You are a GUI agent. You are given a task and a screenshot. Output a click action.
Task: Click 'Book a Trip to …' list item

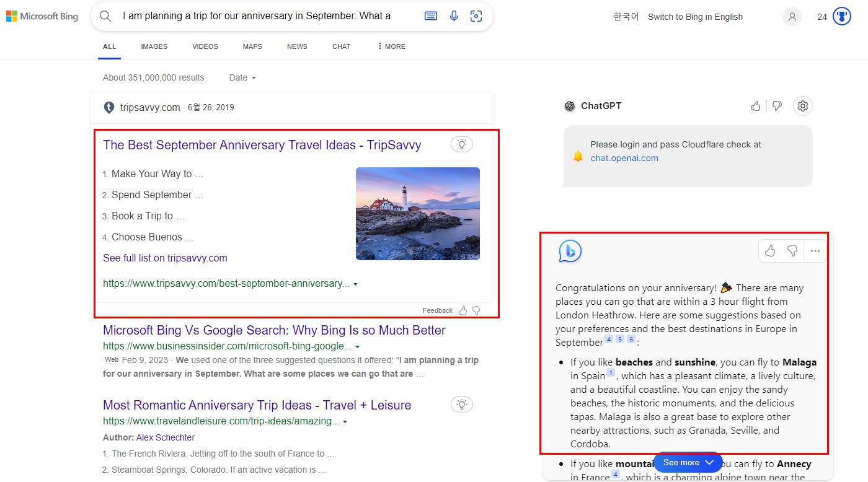click(x=148, y=216)
